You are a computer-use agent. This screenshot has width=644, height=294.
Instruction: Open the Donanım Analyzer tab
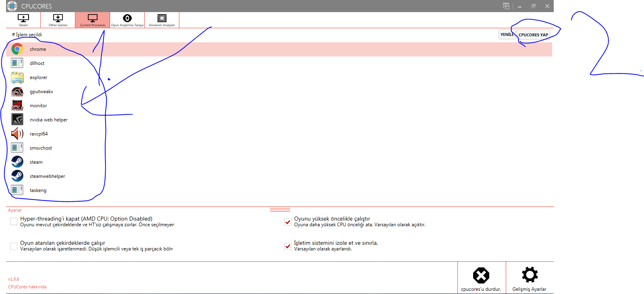click(162, 20)
